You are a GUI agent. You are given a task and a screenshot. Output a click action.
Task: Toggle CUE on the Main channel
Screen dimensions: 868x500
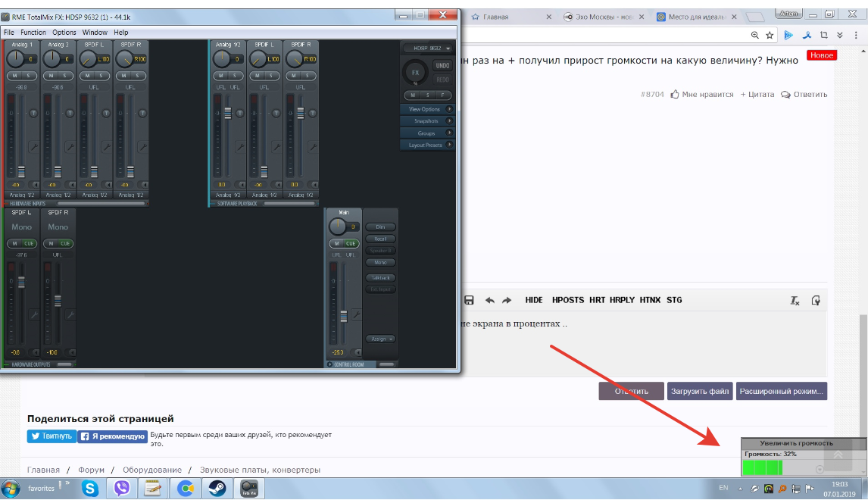[x=351, y=244]
